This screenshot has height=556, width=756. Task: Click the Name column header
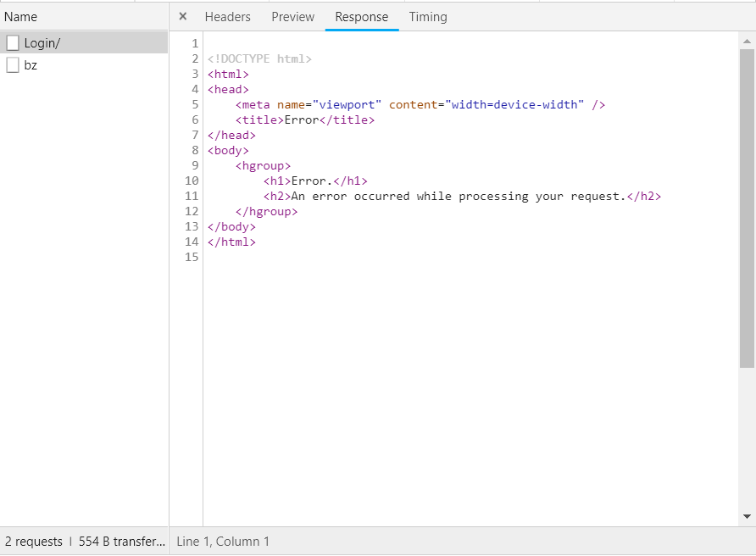pyautogui.click(x=21, y=17)
